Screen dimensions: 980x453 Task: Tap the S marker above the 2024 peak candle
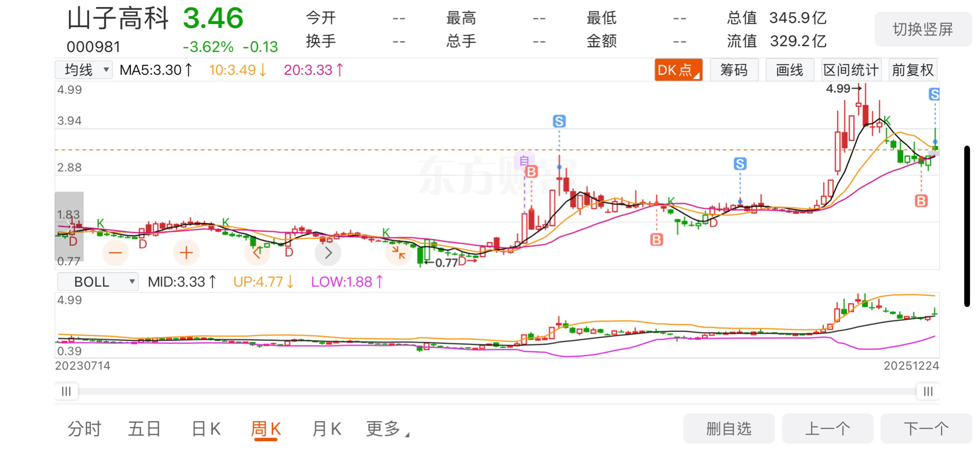tap(559, 122)
